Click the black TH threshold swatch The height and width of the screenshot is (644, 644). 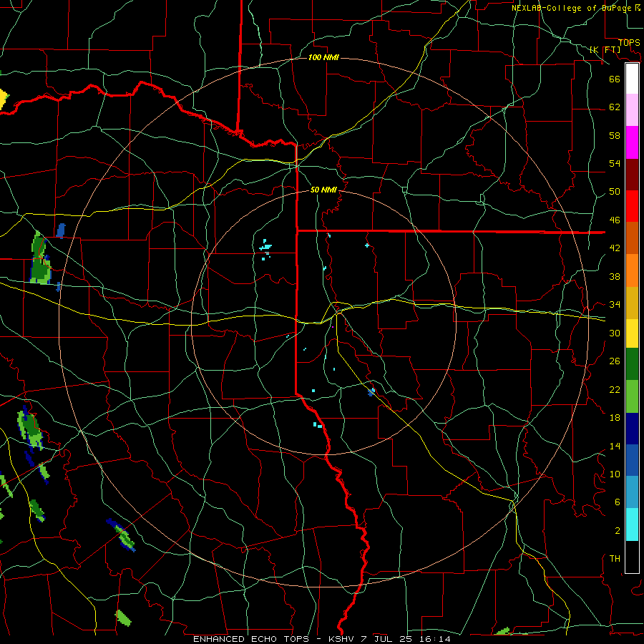click(x=632, y=557)
